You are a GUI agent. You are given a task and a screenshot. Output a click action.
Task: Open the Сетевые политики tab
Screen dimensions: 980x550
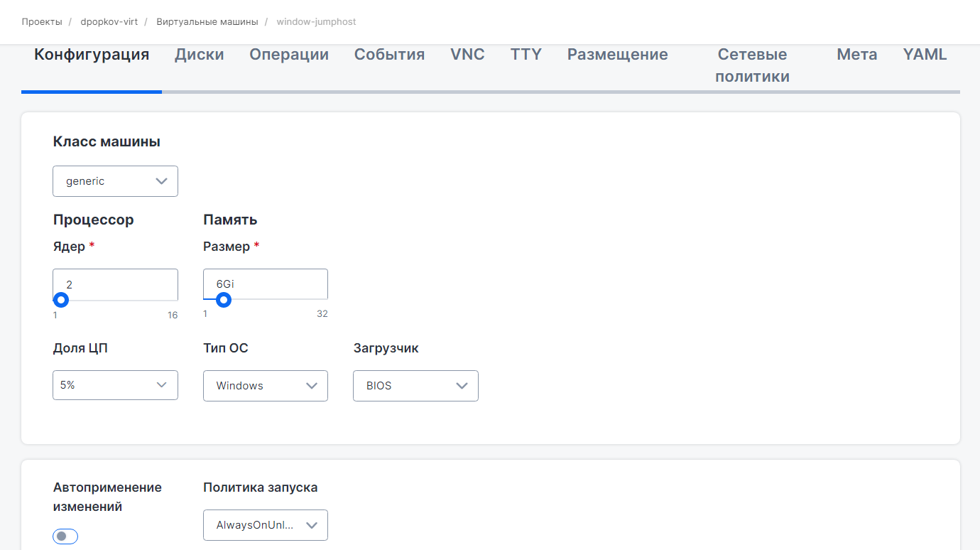[x=752, y=65]
